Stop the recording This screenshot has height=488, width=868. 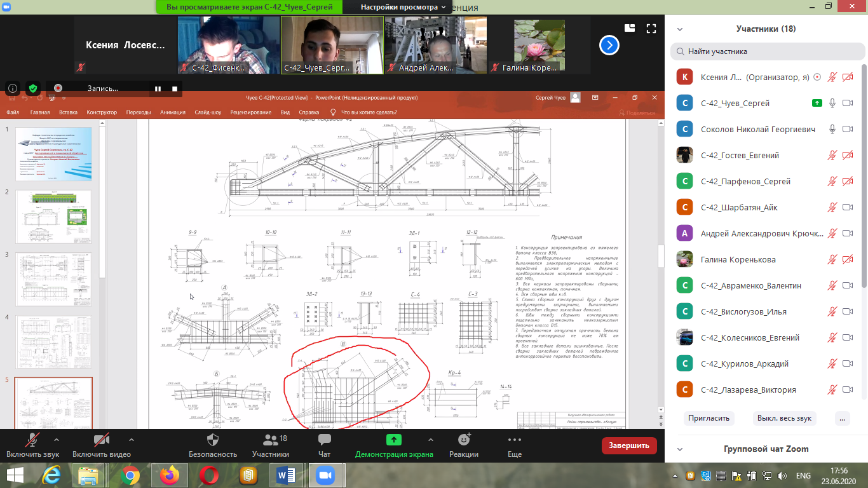pos(175,89)
